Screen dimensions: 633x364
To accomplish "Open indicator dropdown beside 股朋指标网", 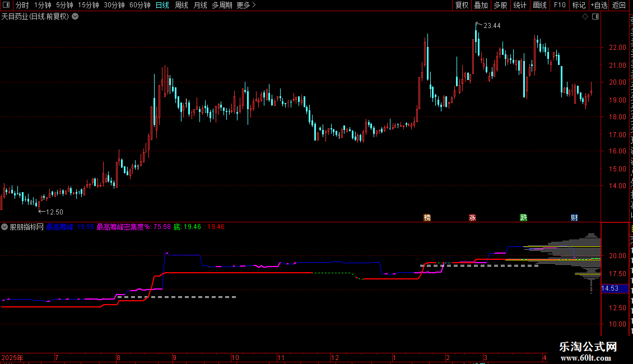I will click(4, 227).
